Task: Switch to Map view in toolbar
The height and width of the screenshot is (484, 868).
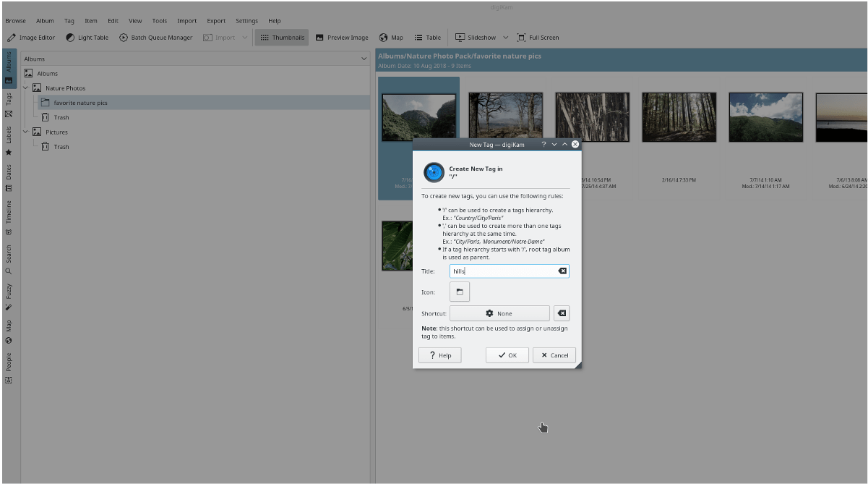Action: click(x=391, y=38)
